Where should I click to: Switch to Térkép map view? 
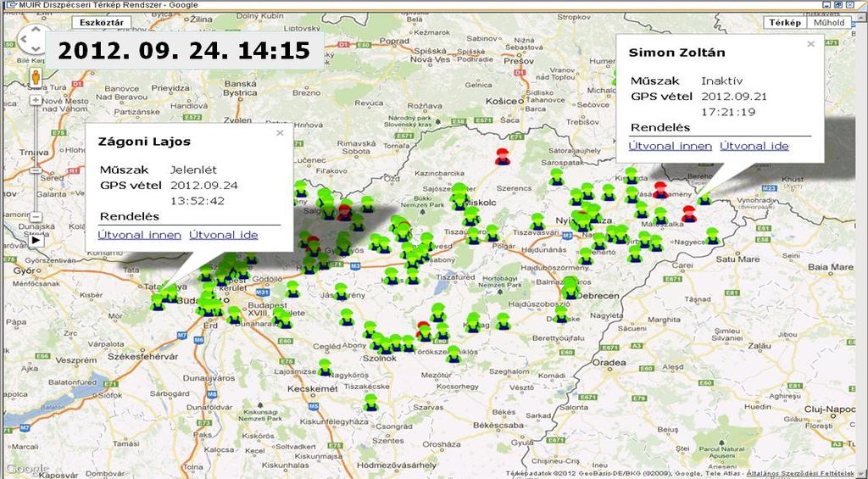click(x=785, y=23)
